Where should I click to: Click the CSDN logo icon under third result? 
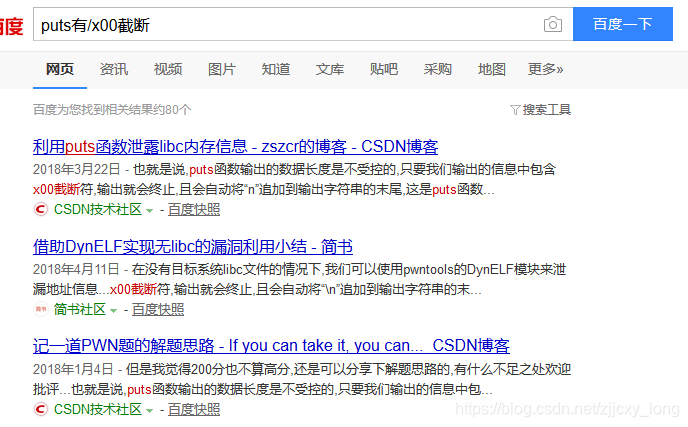[41, 409]
